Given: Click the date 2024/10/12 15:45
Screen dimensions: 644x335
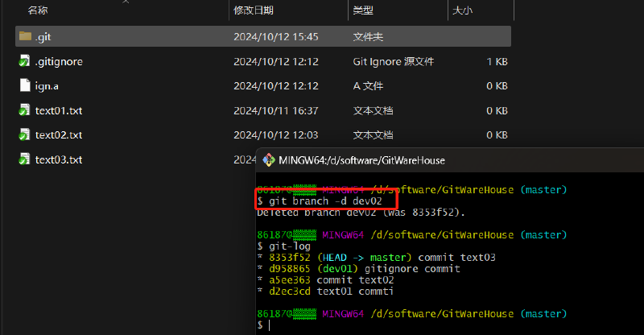Looking at the screenshot, I should point(276,36).
